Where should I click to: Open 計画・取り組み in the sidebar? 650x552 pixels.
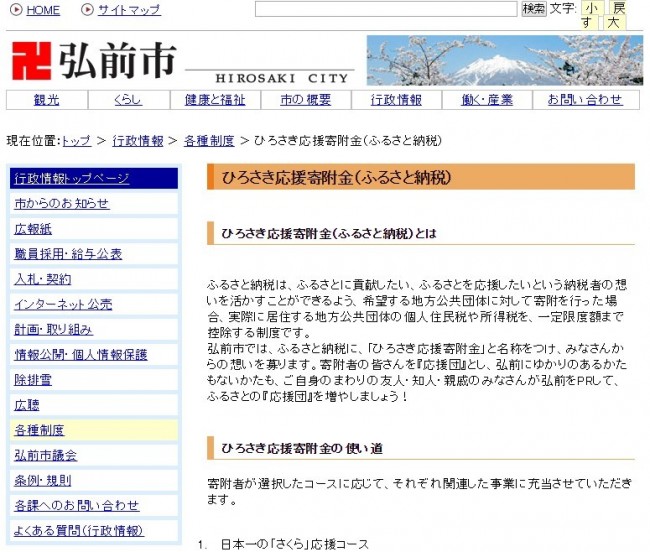(94, 329)
